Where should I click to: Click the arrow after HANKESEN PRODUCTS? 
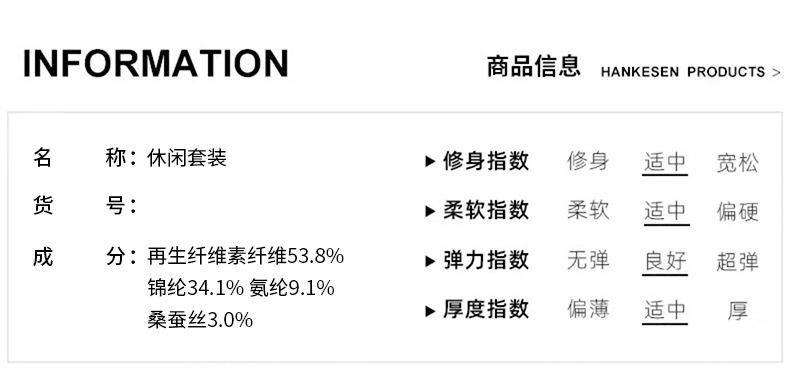[x=776, y=73]
